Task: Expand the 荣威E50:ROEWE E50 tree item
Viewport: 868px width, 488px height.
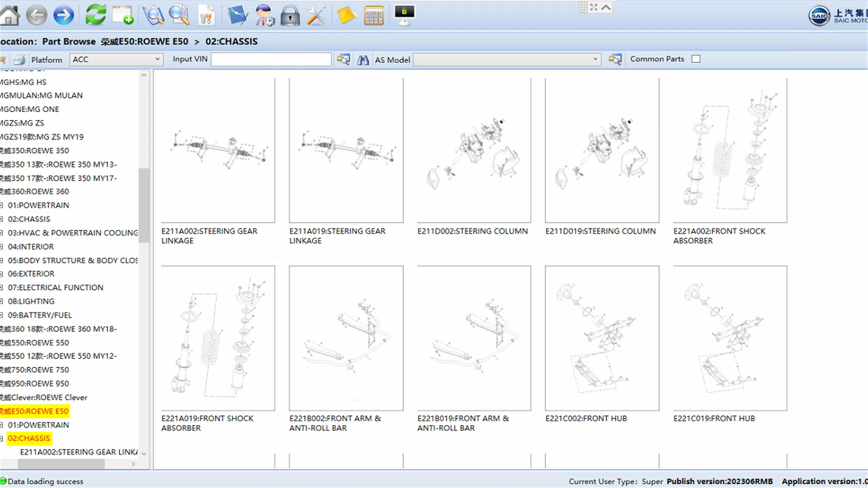Action: (x=34, y=411)
